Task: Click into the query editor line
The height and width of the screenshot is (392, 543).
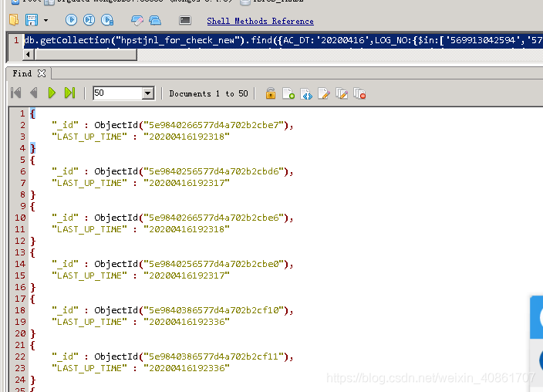Action: 283,40
